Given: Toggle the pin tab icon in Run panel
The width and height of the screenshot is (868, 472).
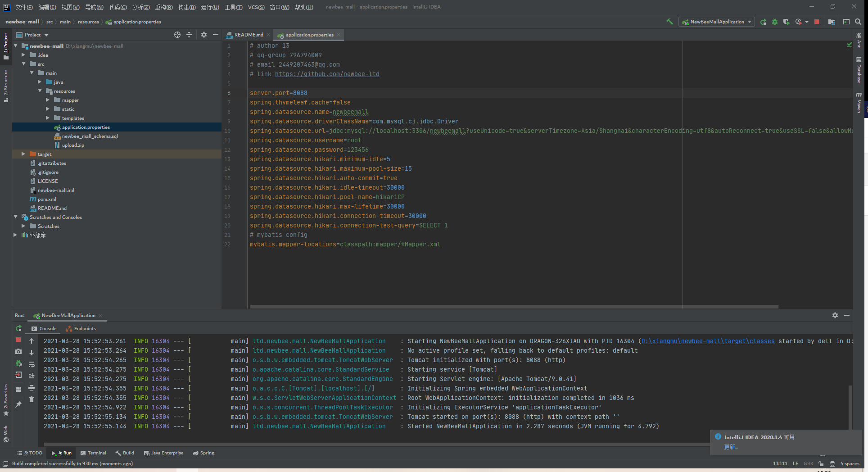Looking at the screenshot, I should [x=18, y=404].
